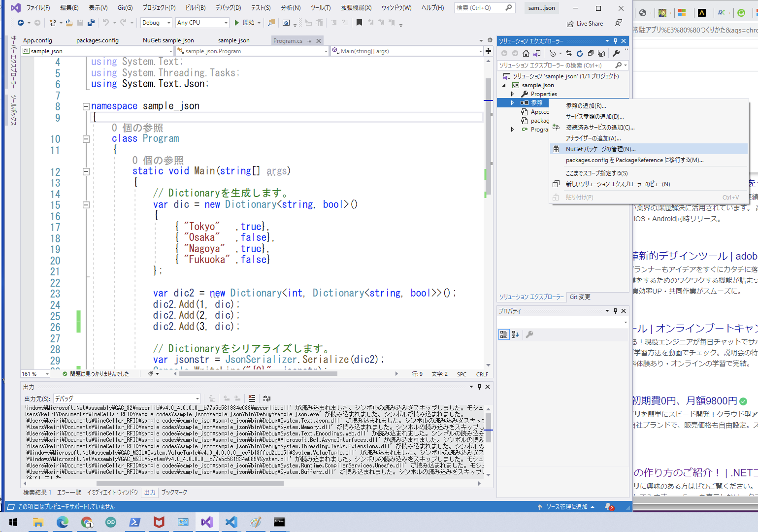Click the bookmark toolbar icon

[x=359, y=23]
